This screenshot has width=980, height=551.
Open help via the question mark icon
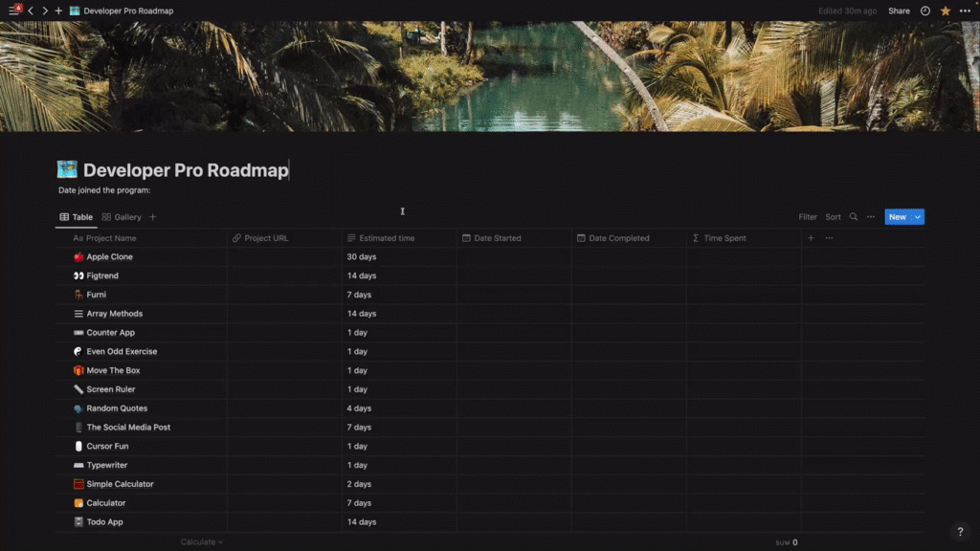coord(959,531)
